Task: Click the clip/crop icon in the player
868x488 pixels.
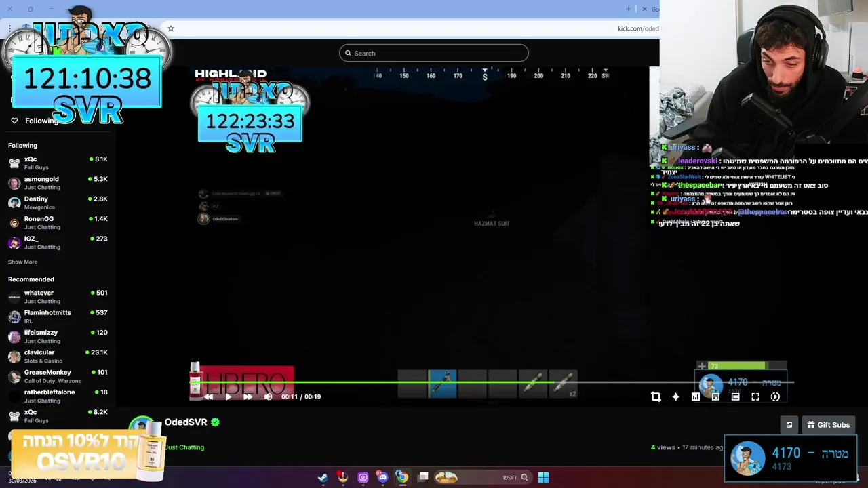Action: click(x=656, y=396)
